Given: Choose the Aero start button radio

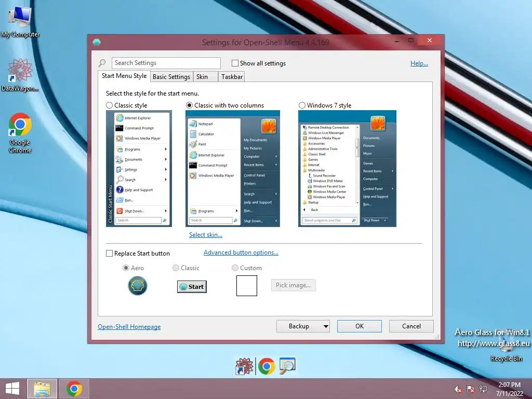Looking at the screenshot, I should (x=126, y=268).
